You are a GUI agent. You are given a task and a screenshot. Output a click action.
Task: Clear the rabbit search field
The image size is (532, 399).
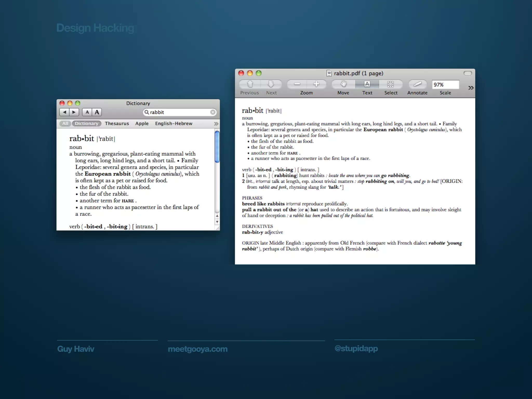point(213,112)
